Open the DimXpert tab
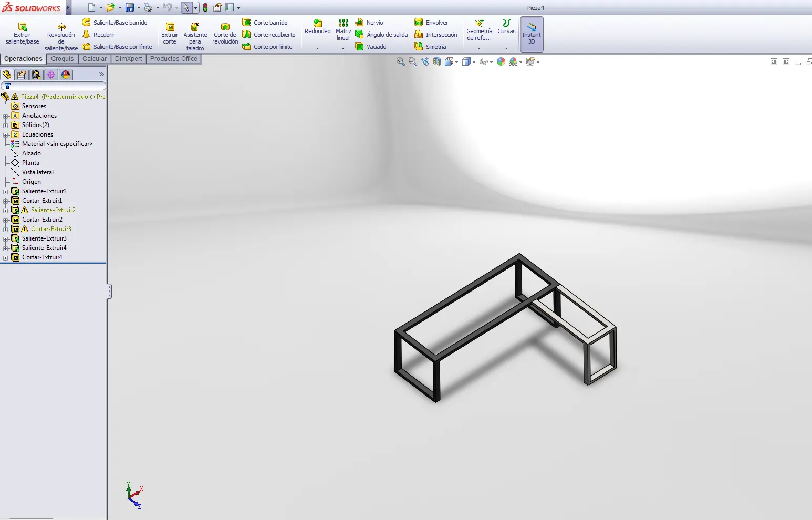Screen dimensions: 812x520 pos(128,59)
